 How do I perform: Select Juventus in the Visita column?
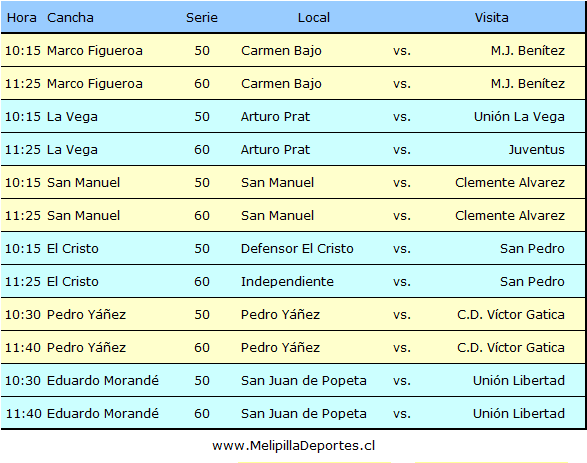536,149
